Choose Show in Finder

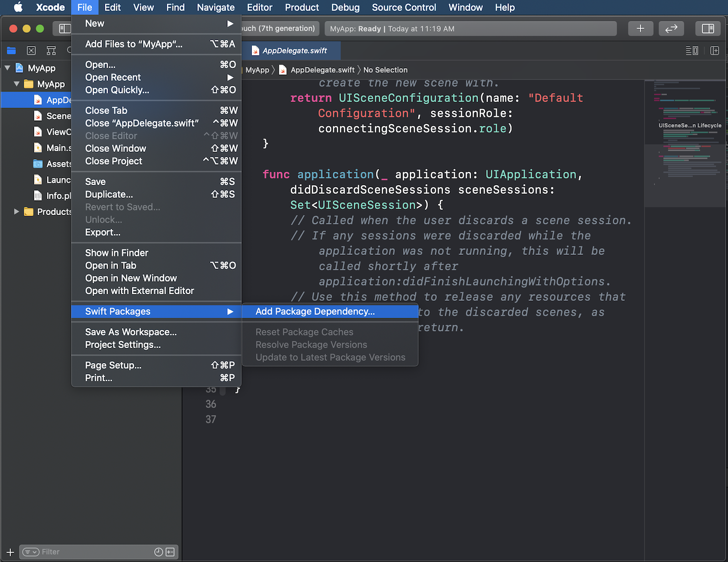(156, 253)
